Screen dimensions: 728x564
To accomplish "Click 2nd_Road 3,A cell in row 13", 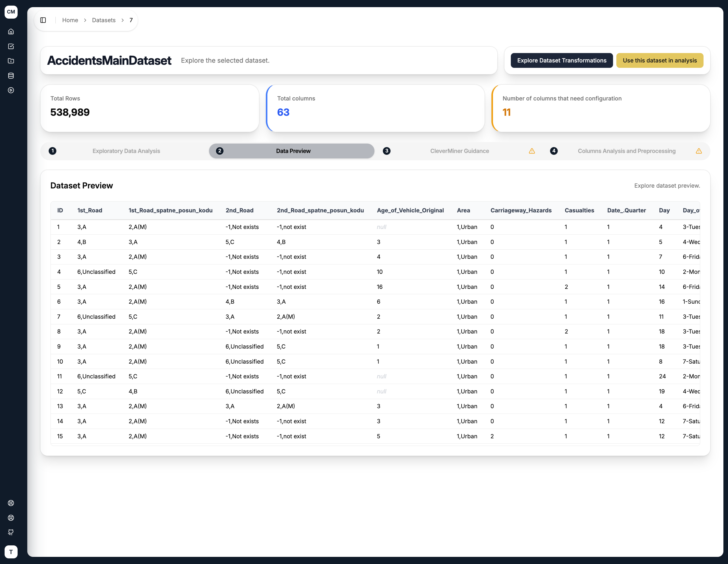I will coord(230,406).
